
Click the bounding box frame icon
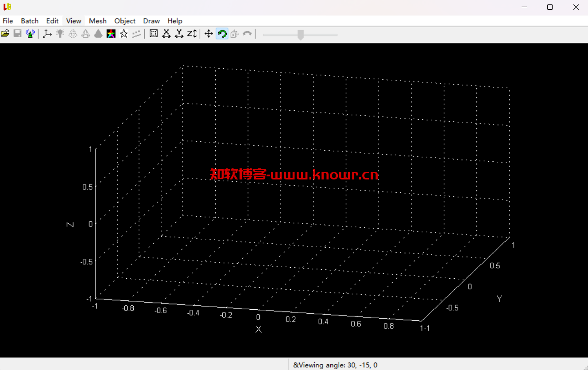tap(154, 34)
